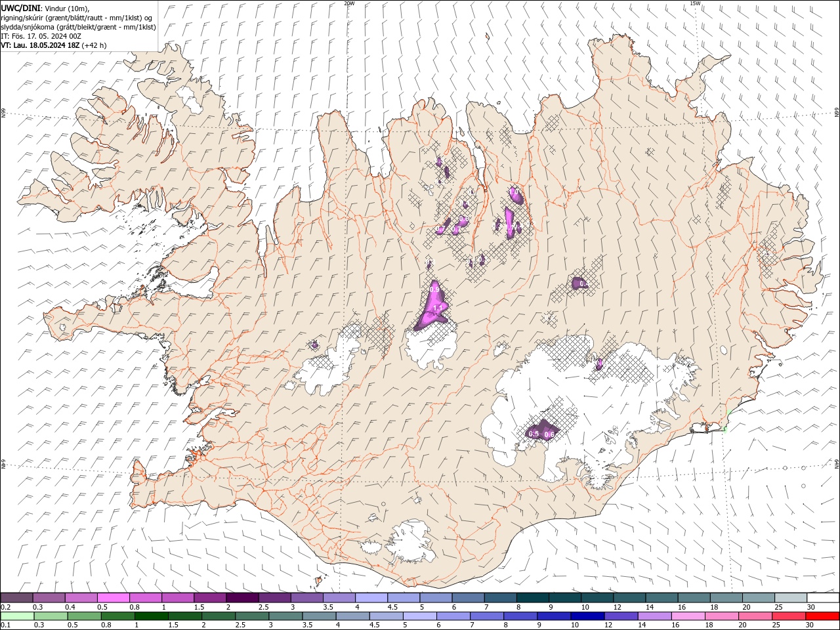Pick the 25–30 light gray swatch in top legend
The image size is (840, 630).
click(791, 598)
